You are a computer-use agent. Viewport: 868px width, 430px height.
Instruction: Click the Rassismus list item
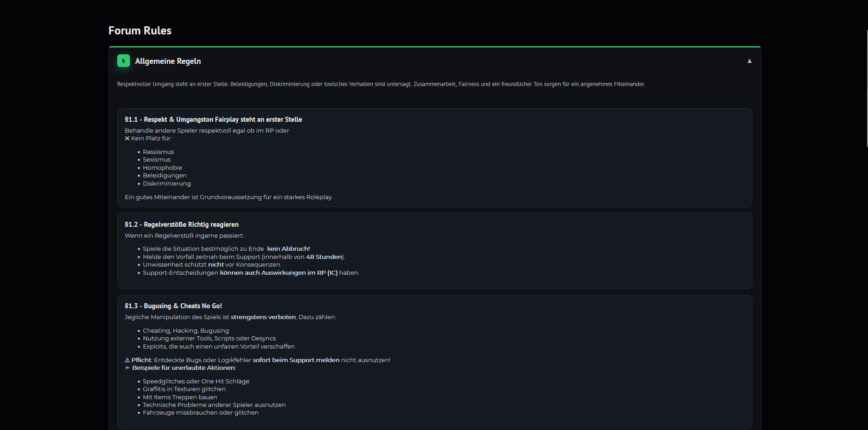coord(158,152)
